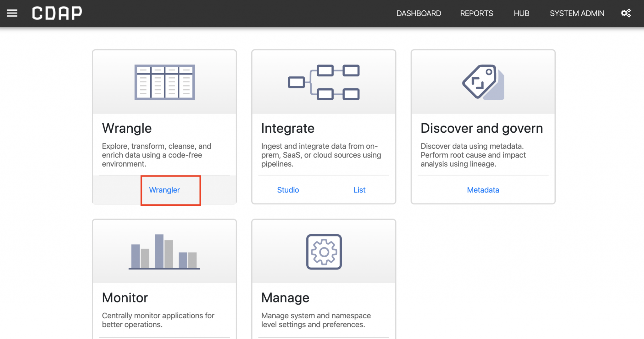Open the Hub from top navigation

tap(521, 14)
